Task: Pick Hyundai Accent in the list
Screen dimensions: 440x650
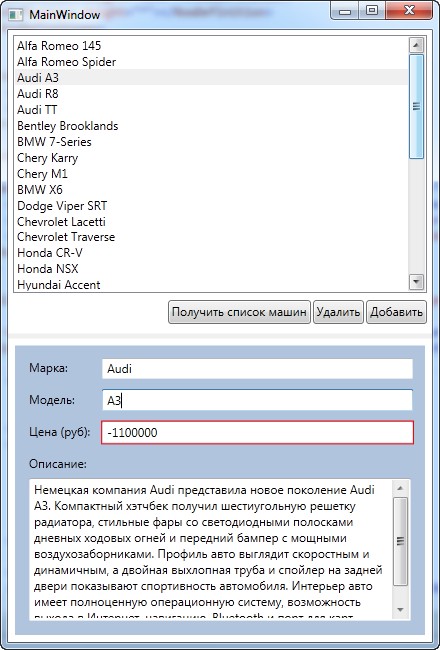Action: coord(211,284)
